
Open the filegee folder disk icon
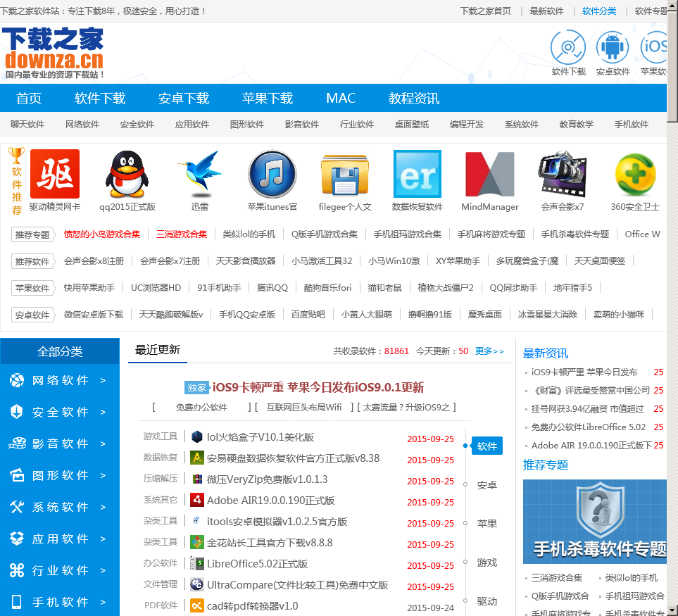(344, 174)
